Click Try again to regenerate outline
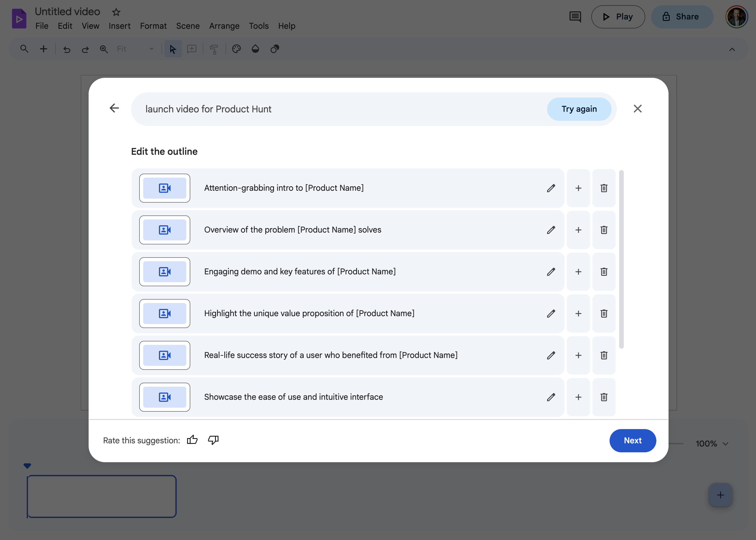The height and width of the screenshot is (540, 756). pyautogui.click(x=579, y=109)
